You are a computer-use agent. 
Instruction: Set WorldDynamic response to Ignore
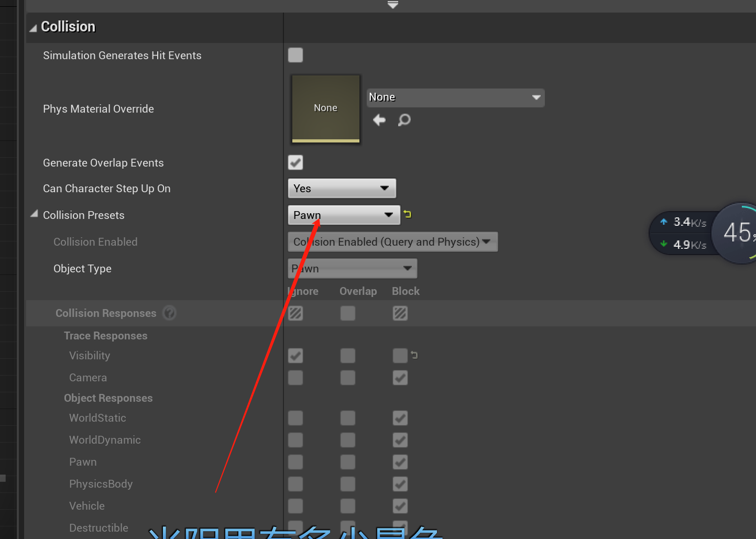[295, 440]
